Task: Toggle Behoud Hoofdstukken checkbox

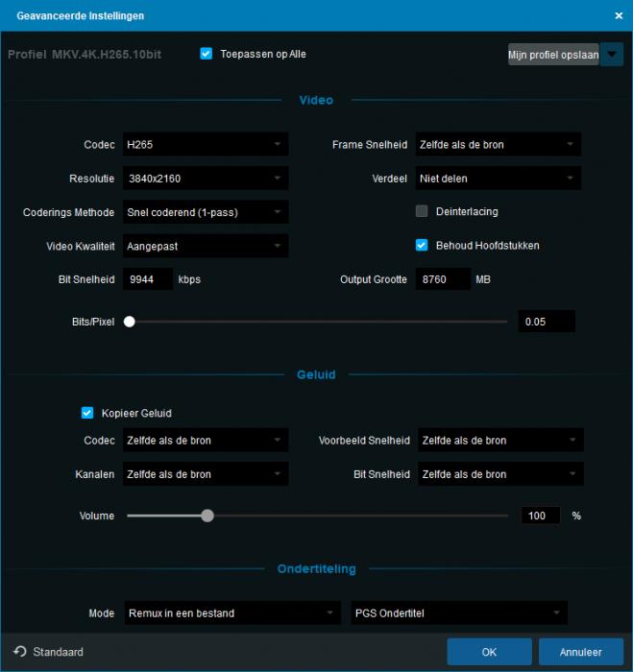Action: coord(422,245)
